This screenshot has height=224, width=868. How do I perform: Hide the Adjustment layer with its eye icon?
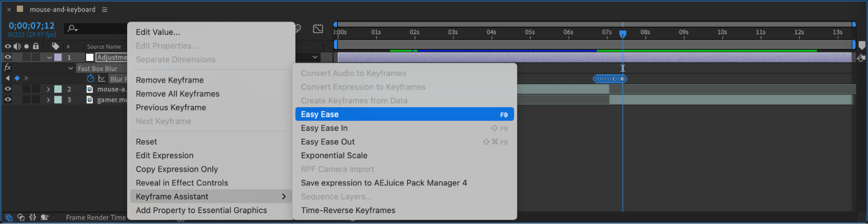[x=8, y=57]
